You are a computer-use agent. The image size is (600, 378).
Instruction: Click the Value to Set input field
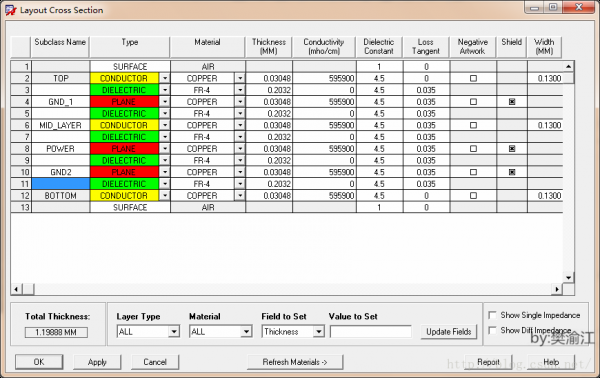(370, 332)
